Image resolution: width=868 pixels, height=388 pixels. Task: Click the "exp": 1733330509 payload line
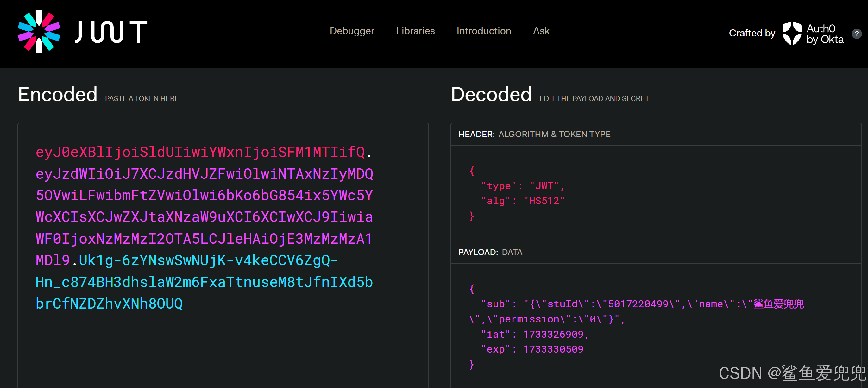point(532,349)
